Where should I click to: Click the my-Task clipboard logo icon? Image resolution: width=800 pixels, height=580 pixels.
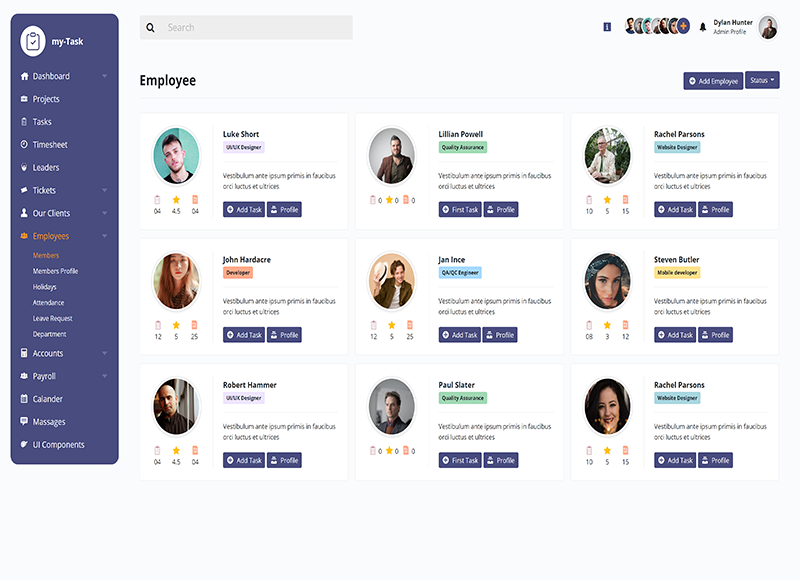pyautogui.click(x=33, y=41)
